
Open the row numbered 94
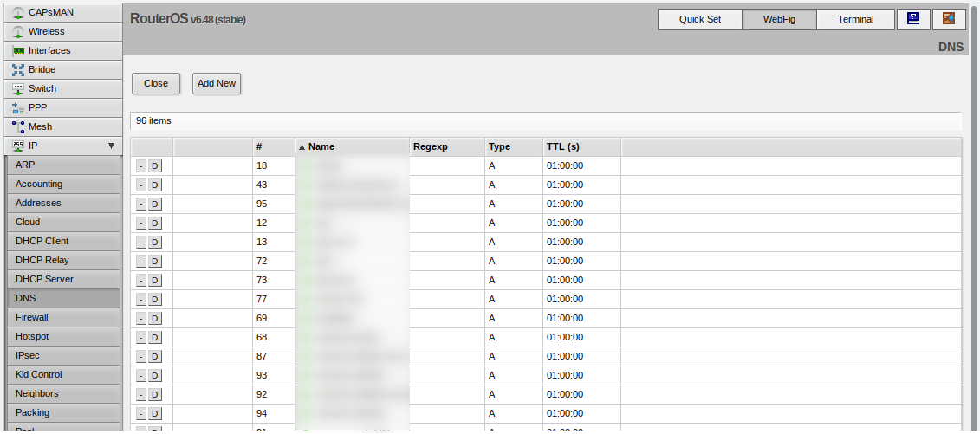point(546,413)
